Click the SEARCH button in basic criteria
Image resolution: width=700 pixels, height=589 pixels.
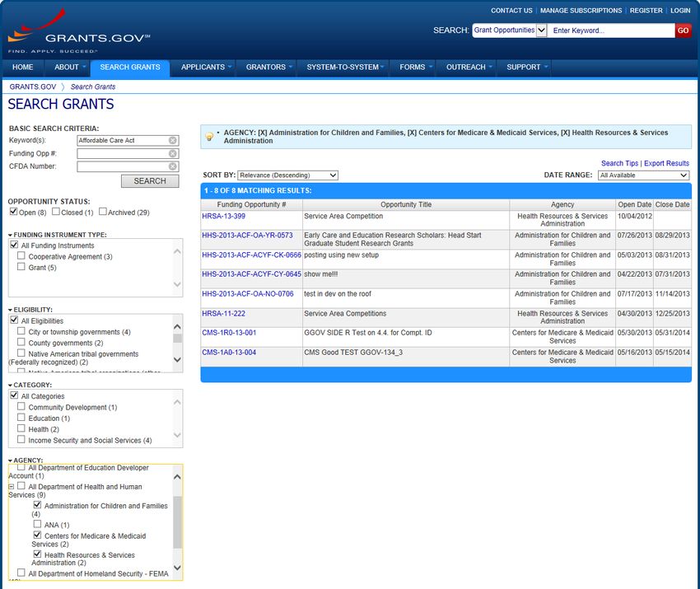(x=150, y=181)
